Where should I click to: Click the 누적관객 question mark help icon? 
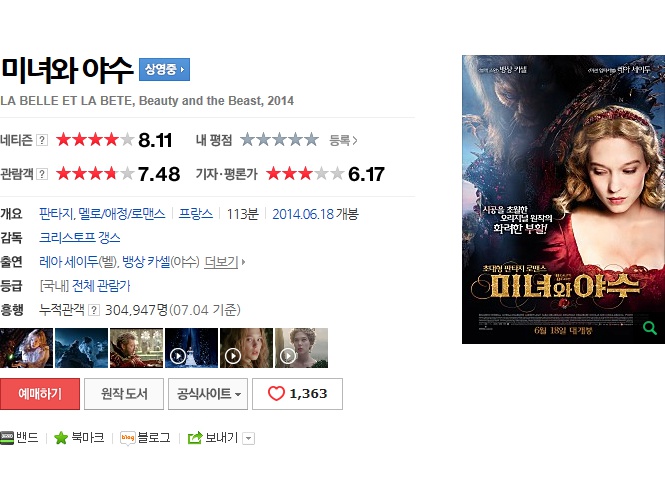(94, 310)
